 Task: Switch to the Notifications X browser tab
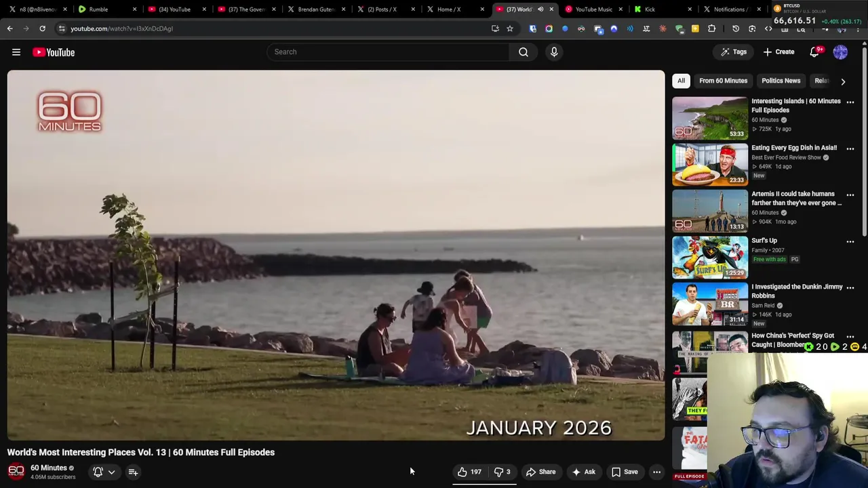pos(731,9)
